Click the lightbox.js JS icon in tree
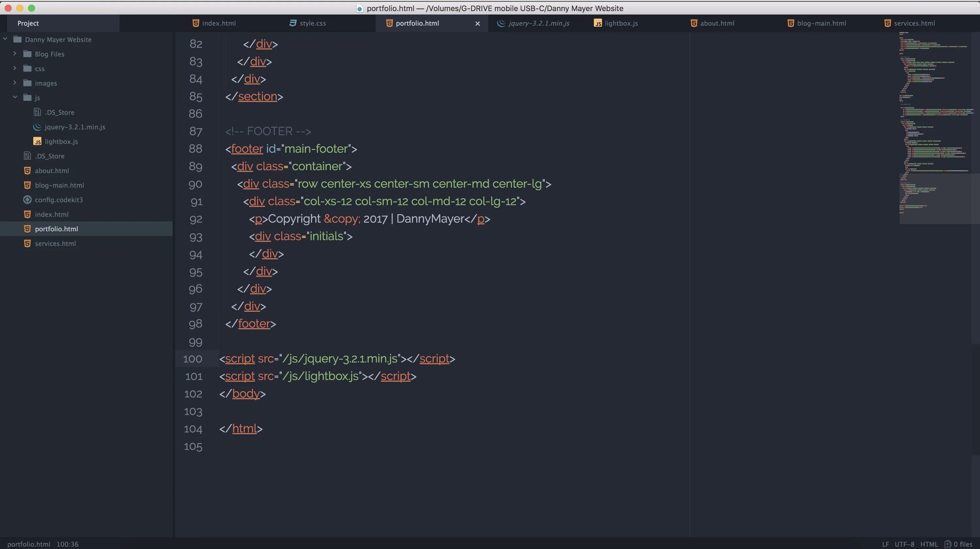 (37, 141)
